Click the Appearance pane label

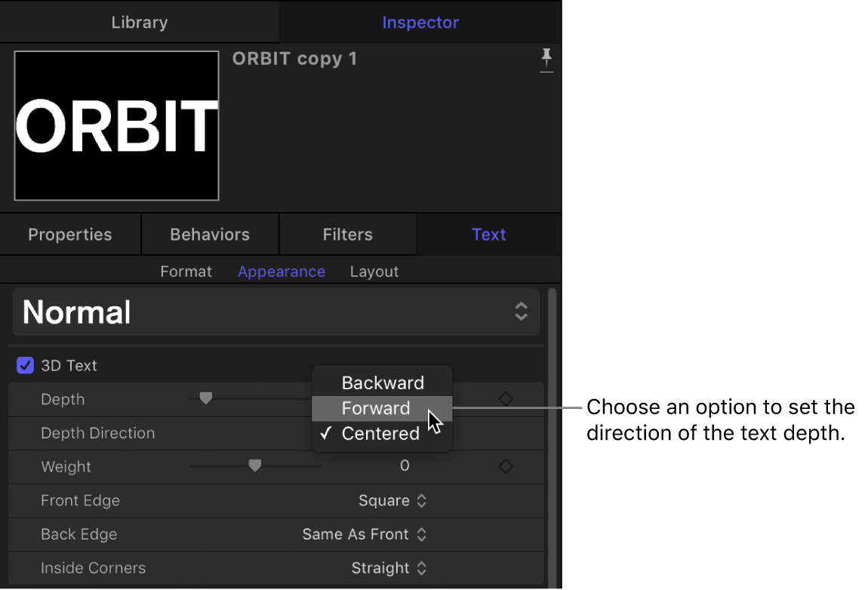tap(282, 271)
